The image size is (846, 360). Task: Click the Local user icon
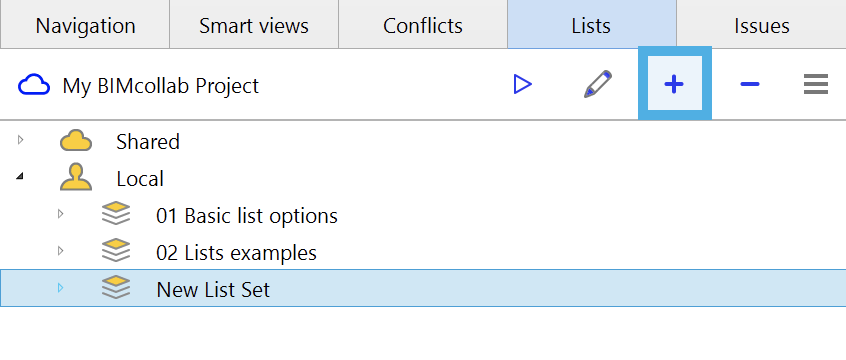(x=76, y=178)
